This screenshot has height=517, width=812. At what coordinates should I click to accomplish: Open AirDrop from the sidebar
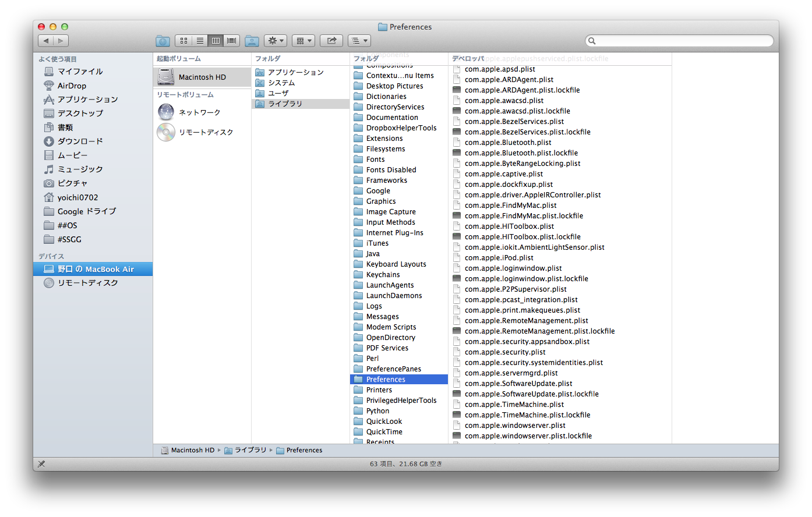tap(72, 86)
